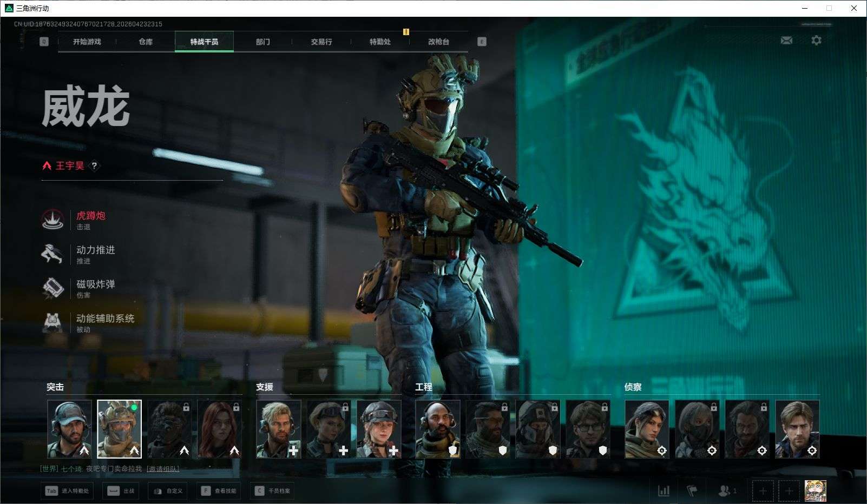
Task: Go to the 交易行 tab
Action: tap(321, 42)
